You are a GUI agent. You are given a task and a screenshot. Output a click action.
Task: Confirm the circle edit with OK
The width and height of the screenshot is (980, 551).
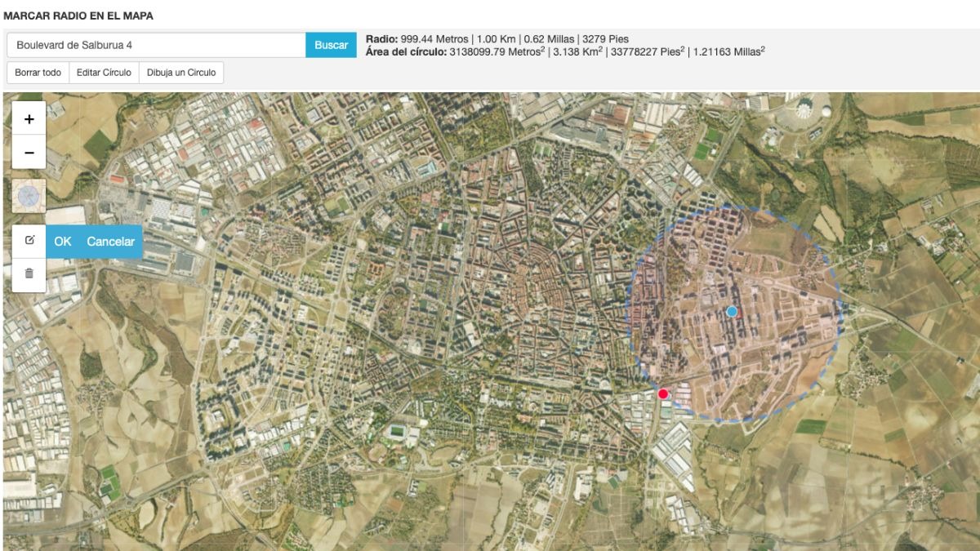61,242
